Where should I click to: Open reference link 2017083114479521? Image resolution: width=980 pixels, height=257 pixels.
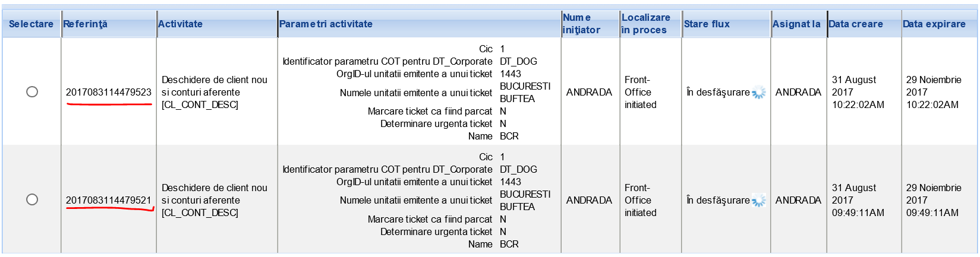point(109,200)
